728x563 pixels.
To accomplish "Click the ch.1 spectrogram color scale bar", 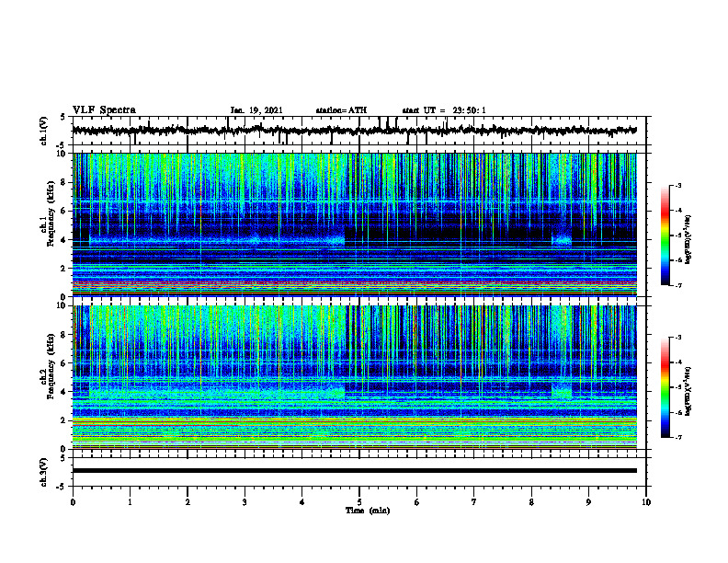I will click(665, 236).
